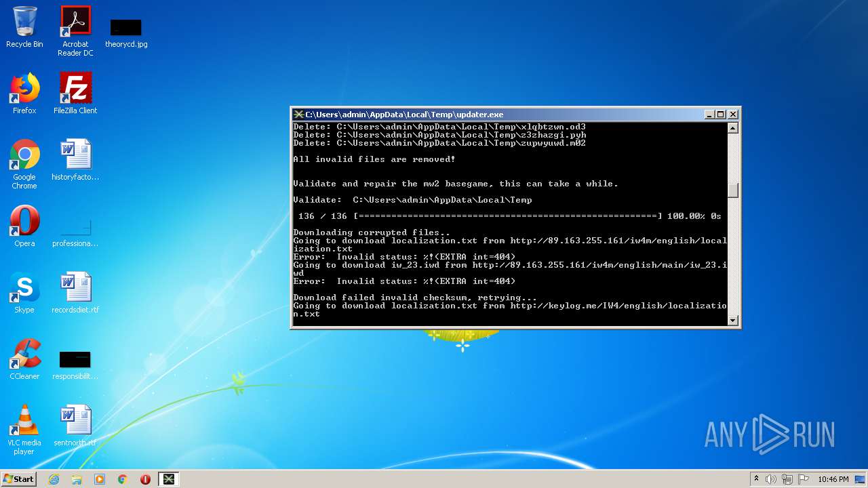
Task: Select historyfacto document on desktop
Action: 75,160
